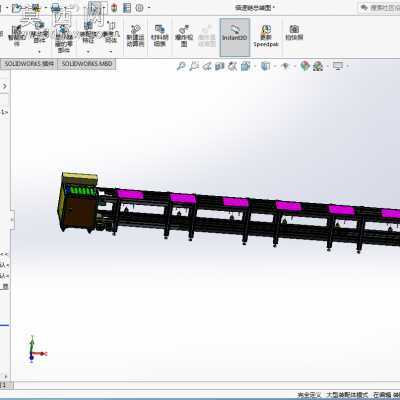Click the community forum search box
The image size is (400, 400).
(379, 8)
